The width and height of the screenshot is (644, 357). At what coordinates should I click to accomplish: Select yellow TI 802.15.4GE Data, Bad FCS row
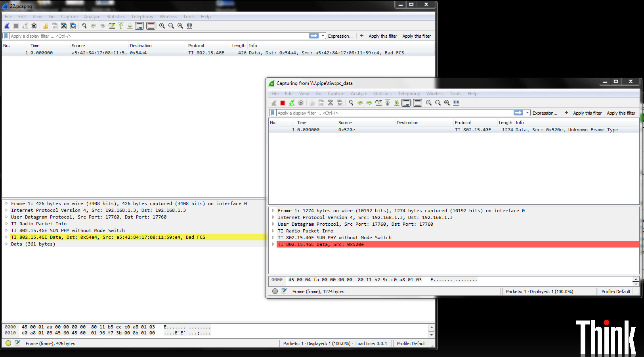pyautogui.click(x=138, y=237)
